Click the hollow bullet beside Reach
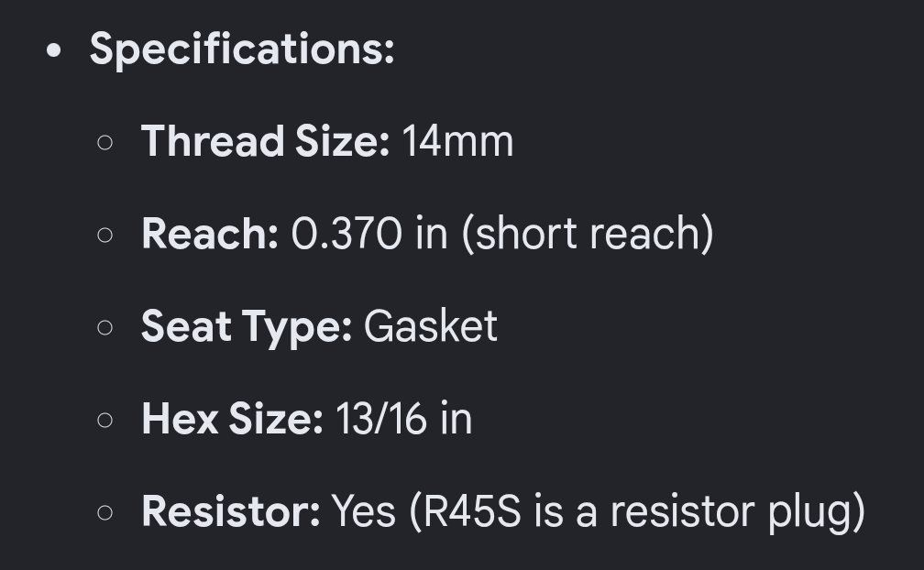The image size is (924, 570). 104,235
